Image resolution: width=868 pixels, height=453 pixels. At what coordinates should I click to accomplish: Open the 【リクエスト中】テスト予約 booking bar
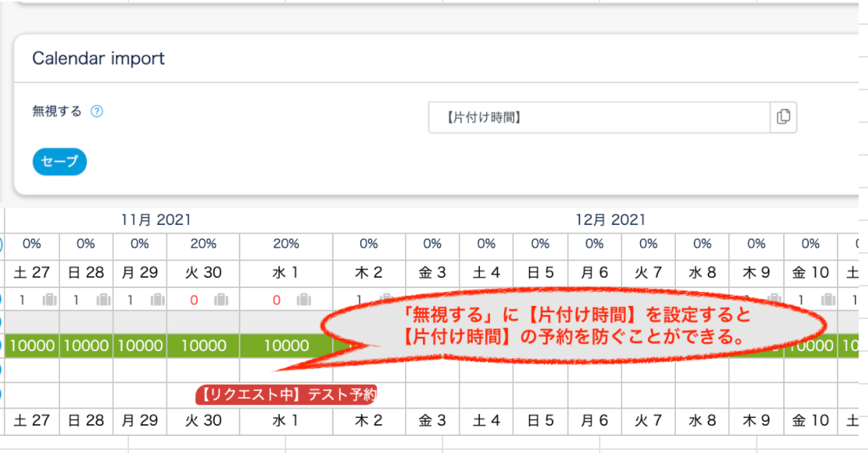click(285, 395)
